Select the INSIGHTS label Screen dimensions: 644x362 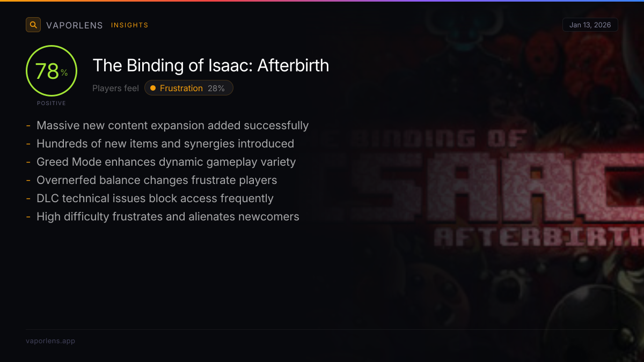tap(129, 25)
